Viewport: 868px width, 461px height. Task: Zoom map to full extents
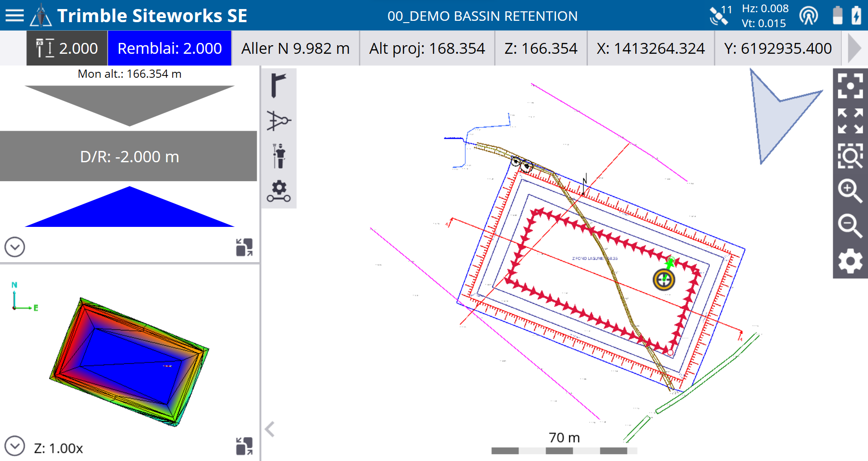(850, 121)
